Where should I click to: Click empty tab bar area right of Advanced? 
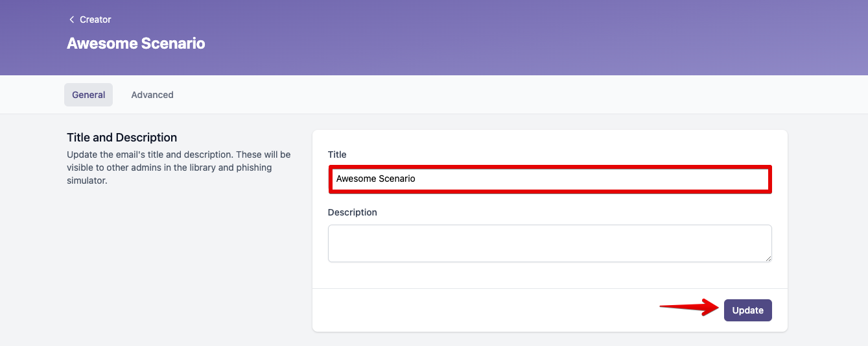coord(454,95)
